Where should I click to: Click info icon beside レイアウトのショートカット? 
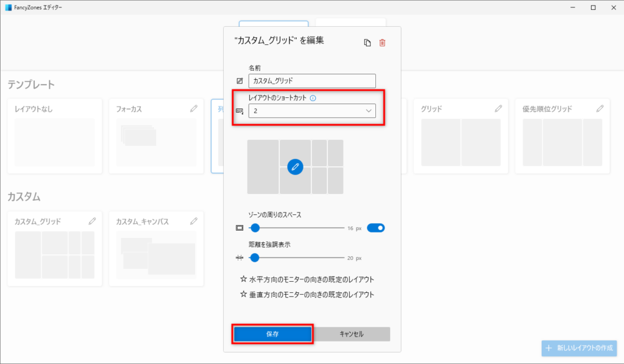[313, 98]
